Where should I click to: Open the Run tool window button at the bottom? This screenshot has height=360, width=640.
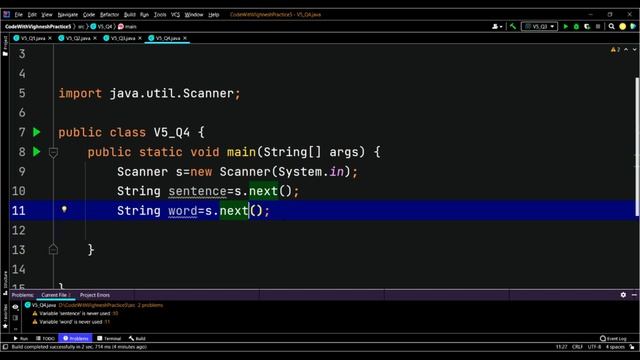(20, 338)
